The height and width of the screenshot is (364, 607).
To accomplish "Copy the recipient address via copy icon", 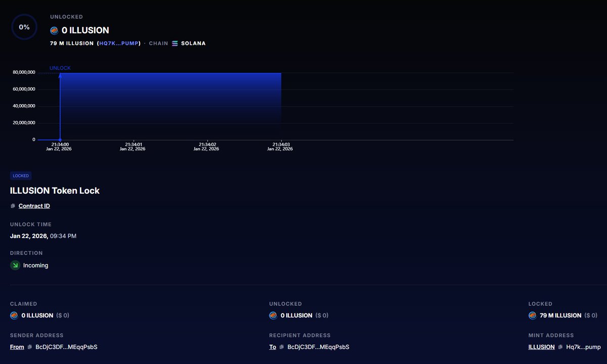I will click(282, 347).
